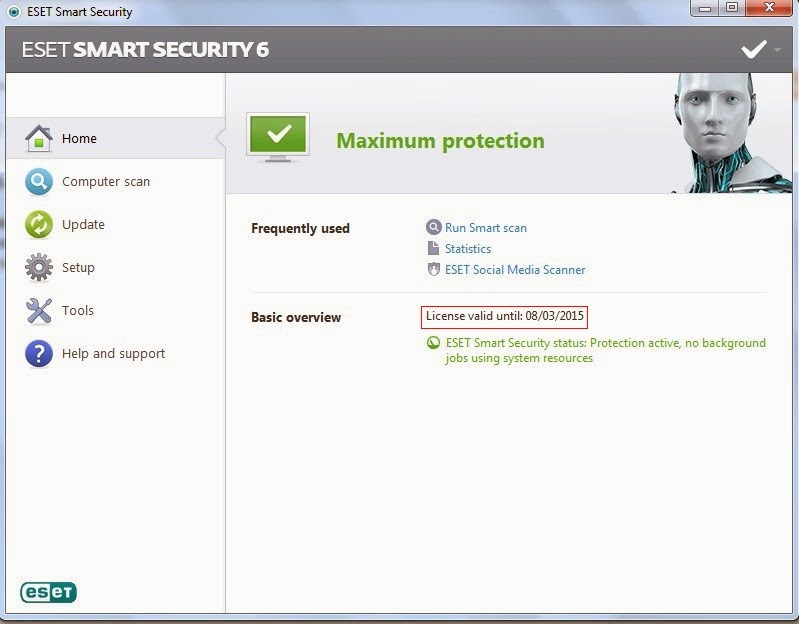Screen dimensions: 799x624
Task: Go to the Update section
Action: [x=83, y=224]
